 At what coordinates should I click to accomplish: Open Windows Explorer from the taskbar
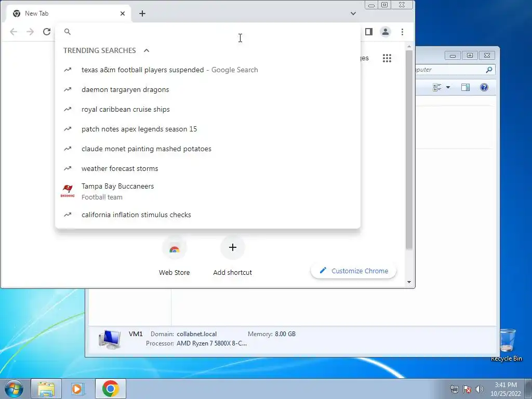coord(46,389)
